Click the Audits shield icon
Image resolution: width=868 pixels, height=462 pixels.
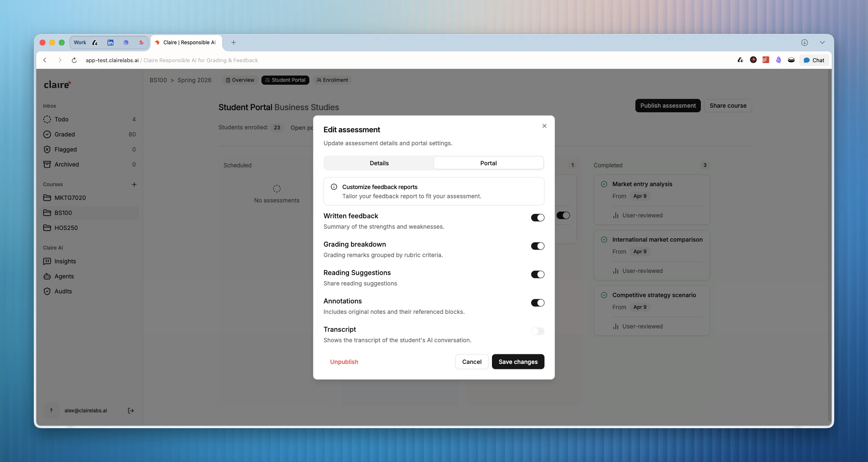(x=47, y=291)
